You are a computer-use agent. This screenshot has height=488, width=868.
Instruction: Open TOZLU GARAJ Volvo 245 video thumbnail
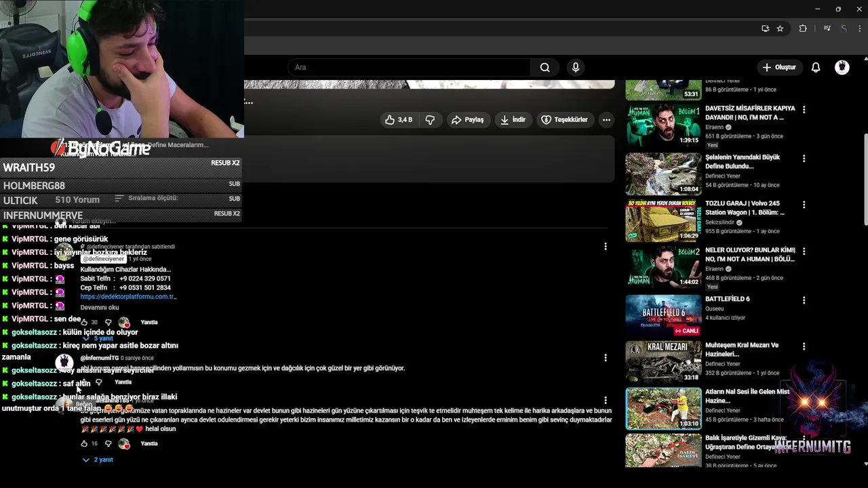point(663,220)
